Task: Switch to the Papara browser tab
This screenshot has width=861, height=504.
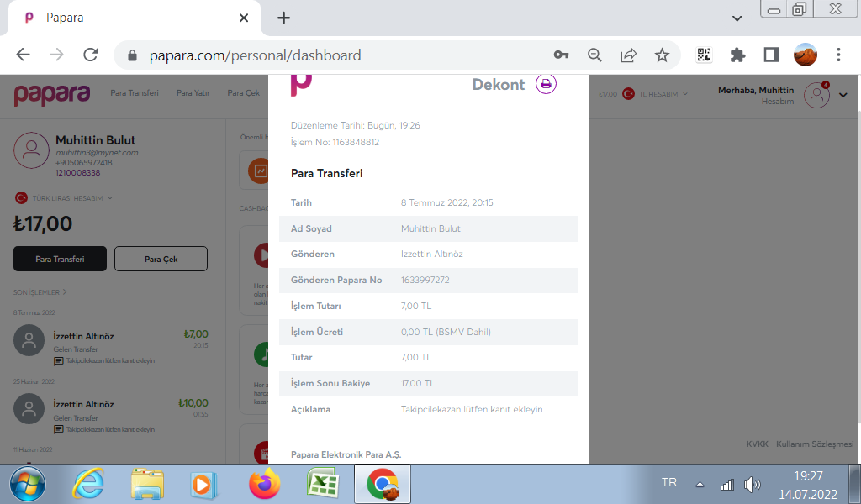Action: [135, 18]
